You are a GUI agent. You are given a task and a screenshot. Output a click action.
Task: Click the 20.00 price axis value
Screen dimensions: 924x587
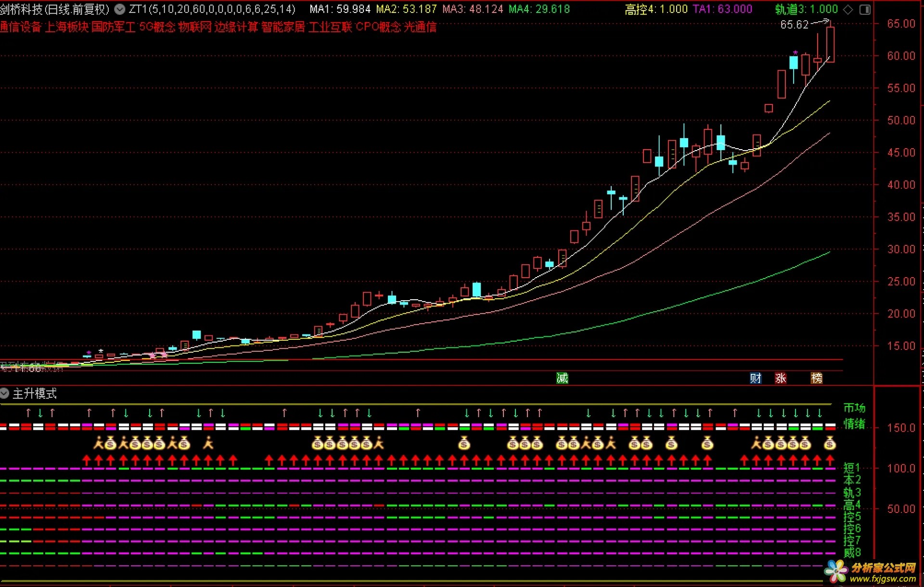coord(901,314)
